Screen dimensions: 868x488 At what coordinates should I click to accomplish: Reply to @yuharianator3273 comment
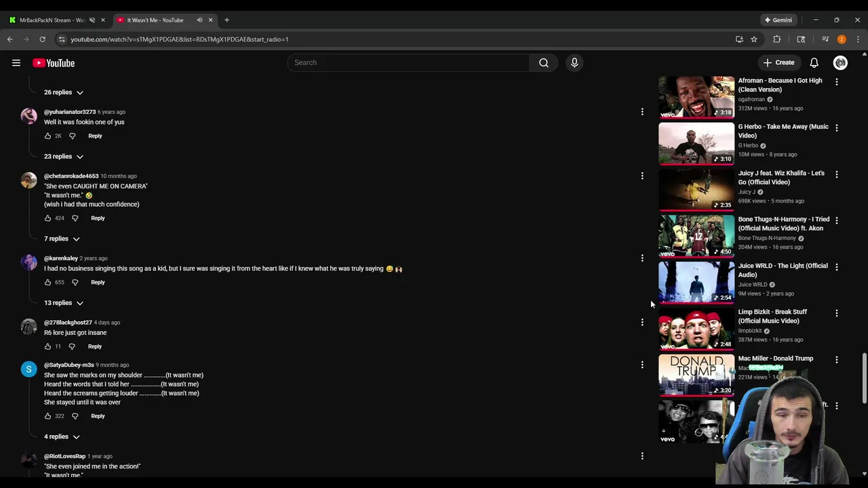pos(95,136)
